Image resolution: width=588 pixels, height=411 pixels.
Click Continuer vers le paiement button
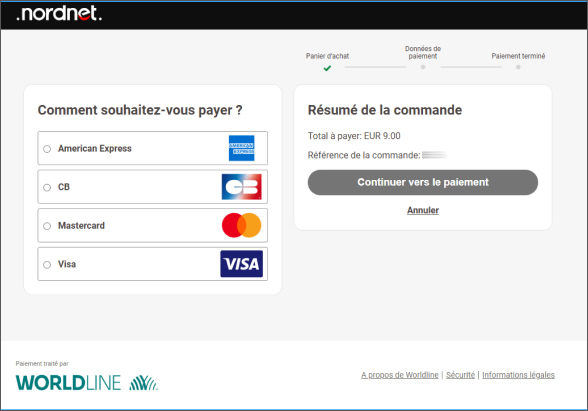(423, 182)
